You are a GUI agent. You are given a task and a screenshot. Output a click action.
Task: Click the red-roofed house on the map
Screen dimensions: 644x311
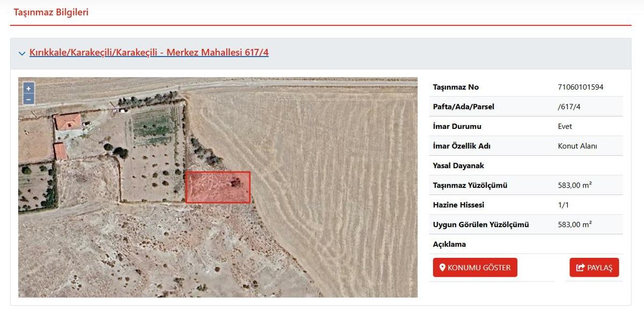click(68, 122)
